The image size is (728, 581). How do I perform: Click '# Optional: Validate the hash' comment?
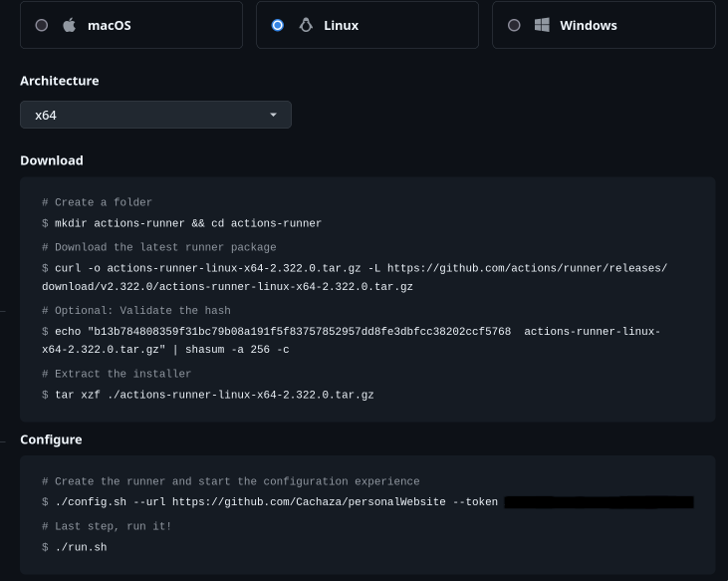pos(136,310)
